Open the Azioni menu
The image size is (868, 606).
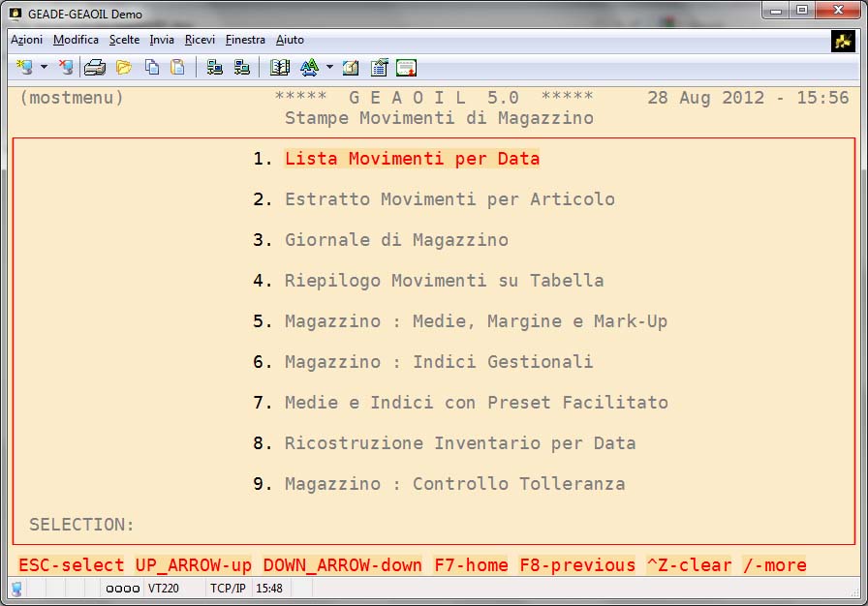(x=26, y=40)
